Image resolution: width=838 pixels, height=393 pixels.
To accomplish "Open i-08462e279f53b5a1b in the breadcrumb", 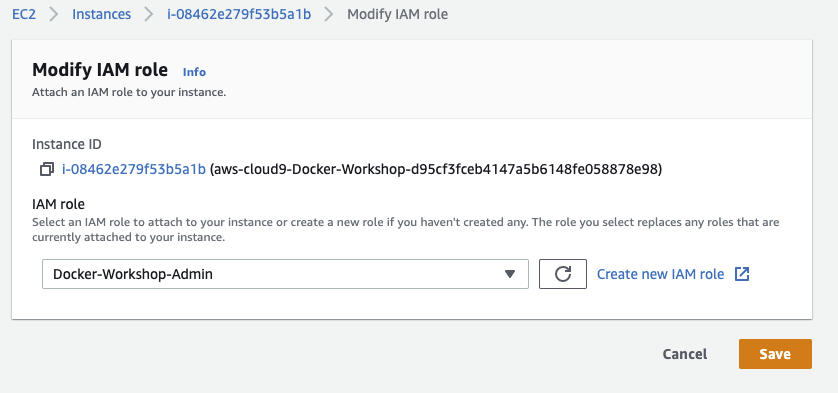I will click(x=239, y=14).
